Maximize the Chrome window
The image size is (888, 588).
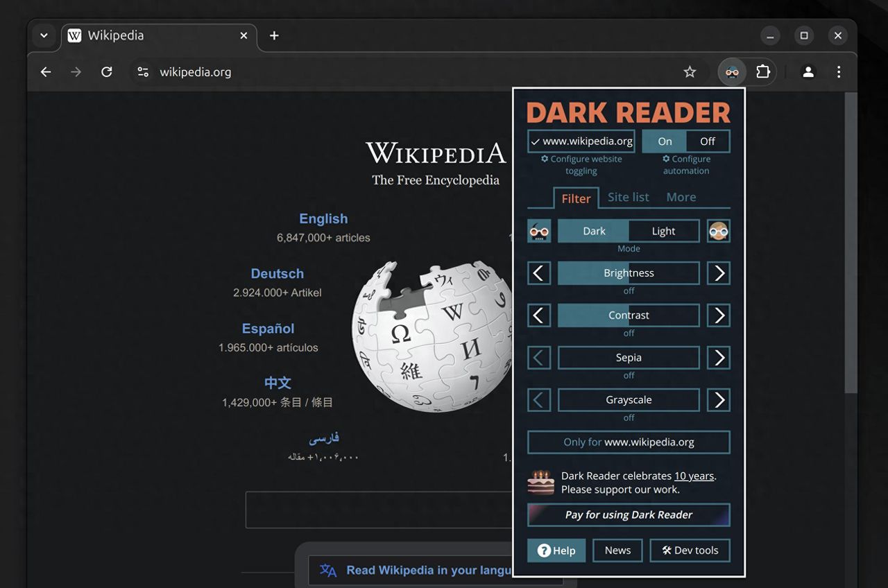(804, 35)
